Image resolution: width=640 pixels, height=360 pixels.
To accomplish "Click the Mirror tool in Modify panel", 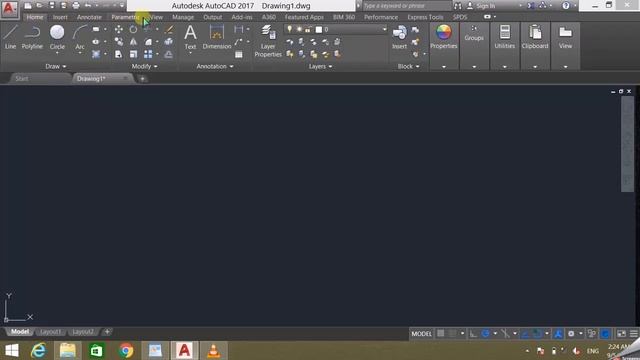I will point(133,42).
